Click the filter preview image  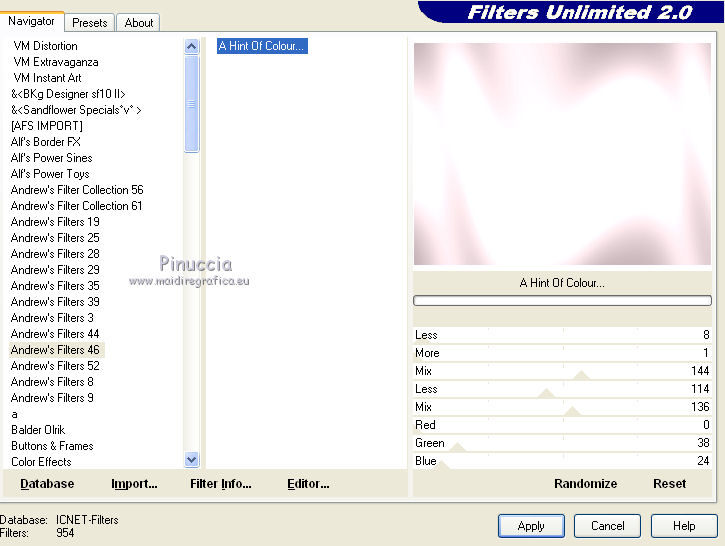[x=562, y=154]
